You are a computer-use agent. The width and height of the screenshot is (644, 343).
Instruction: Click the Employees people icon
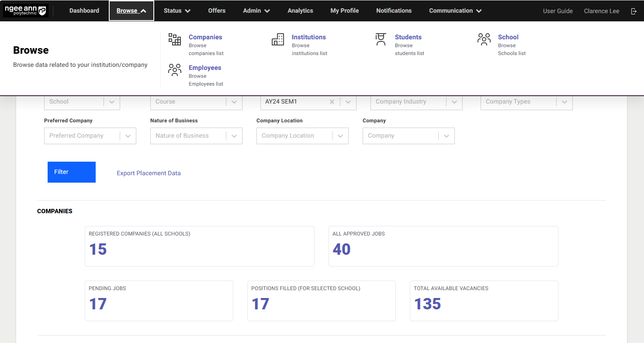175,70
